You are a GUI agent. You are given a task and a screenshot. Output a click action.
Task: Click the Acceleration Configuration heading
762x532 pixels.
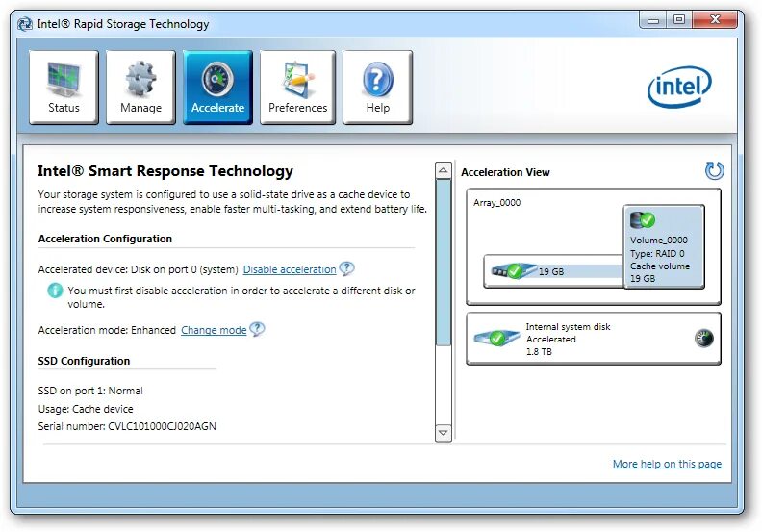pyautogui.click(x=105, y=239)
